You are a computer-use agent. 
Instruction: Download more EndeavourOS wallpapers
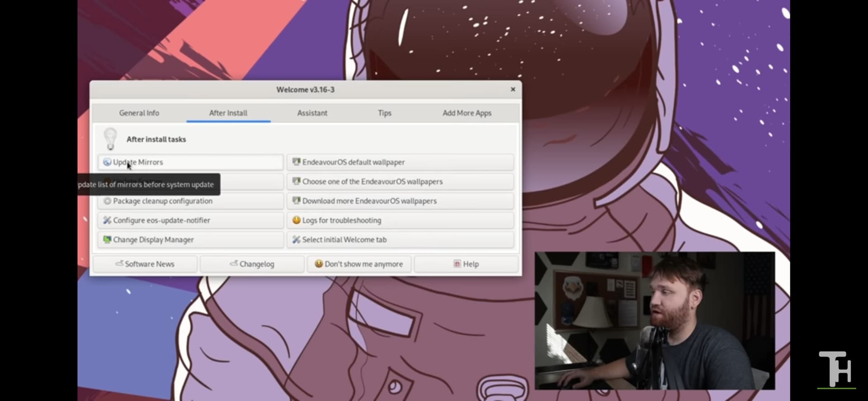(x=400, y=201)
